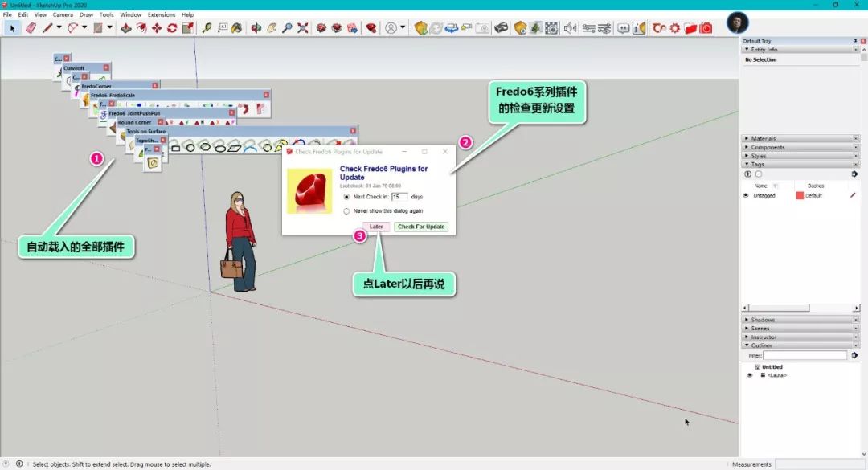Open the red folder icon

[690, 27]
